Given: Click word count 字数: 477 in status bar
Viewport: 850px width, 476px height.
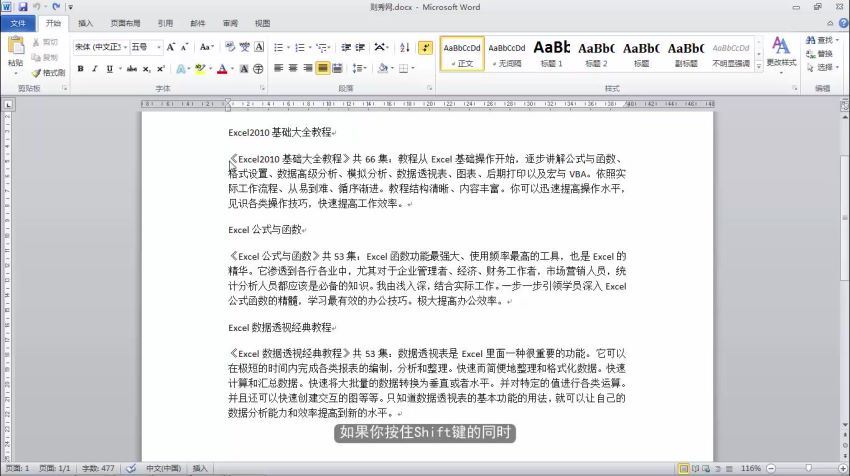Looking at the screenshot, I should pos(98,468).
